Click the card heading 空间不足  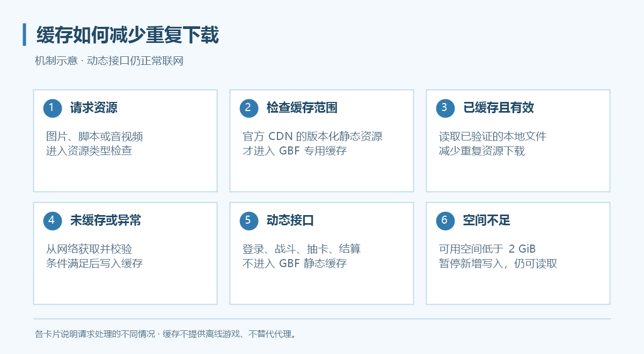tap(486, 220)
